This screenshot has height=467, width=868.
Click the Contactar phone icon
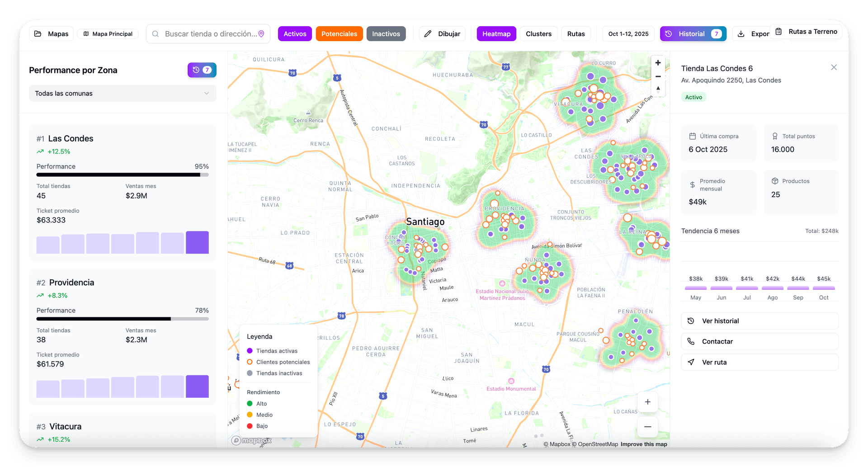coord(691,341)
